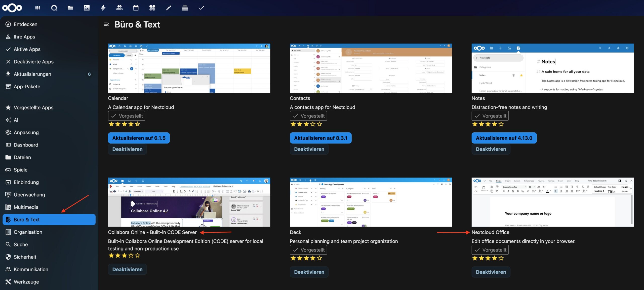The height and width of the screenshot is (290, 644).
Task: Open the Activity lightning icon
Action: [x=103, y=8]
